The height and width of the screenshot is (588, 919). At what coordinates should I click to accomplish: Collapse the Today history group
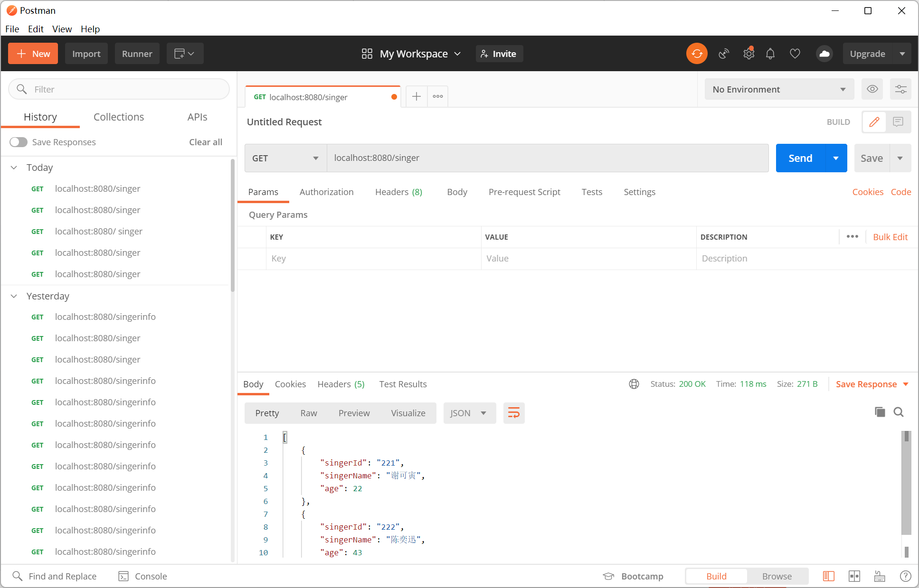click(14, 168)
